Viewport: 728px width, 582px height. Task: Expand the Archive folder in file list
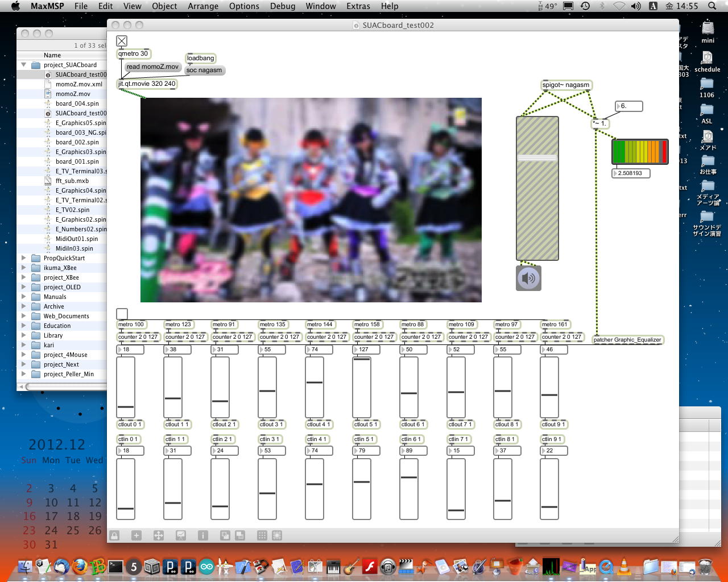24,306
